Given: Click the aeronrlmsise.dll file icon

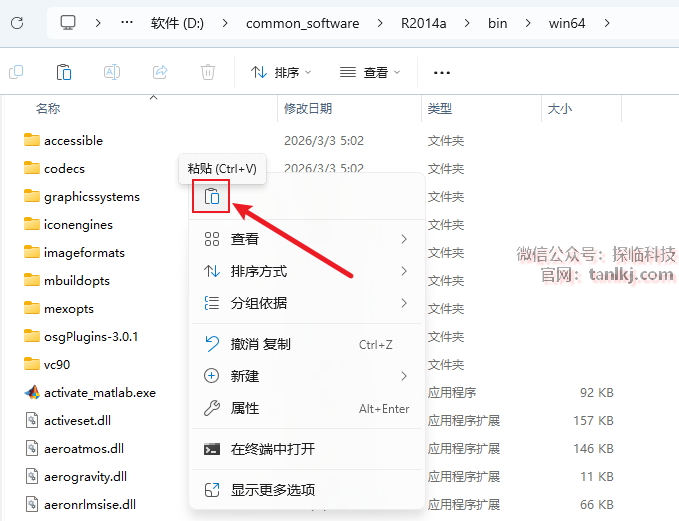Looking at the screenshot, I should (32, 504).
